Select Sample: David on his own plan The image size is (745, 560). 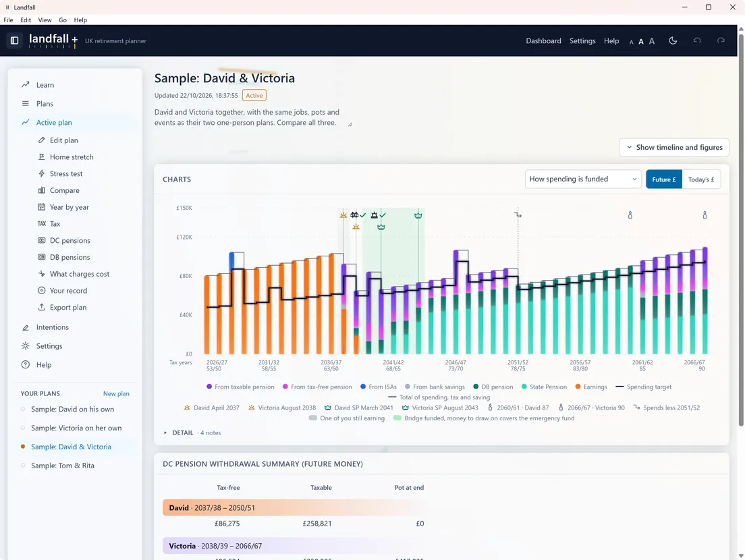click(x=75, y=410)
